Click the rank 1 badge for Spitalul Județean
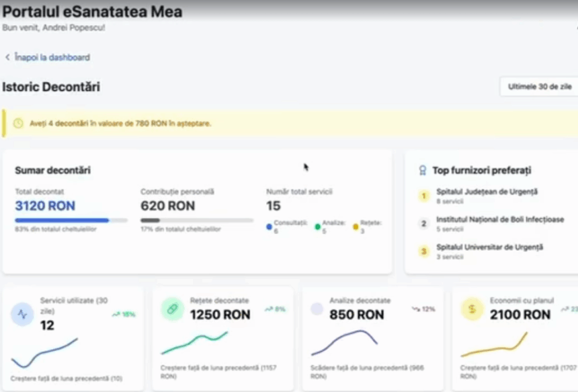This screenshot has height=392, width=578. tap(423, 196)
